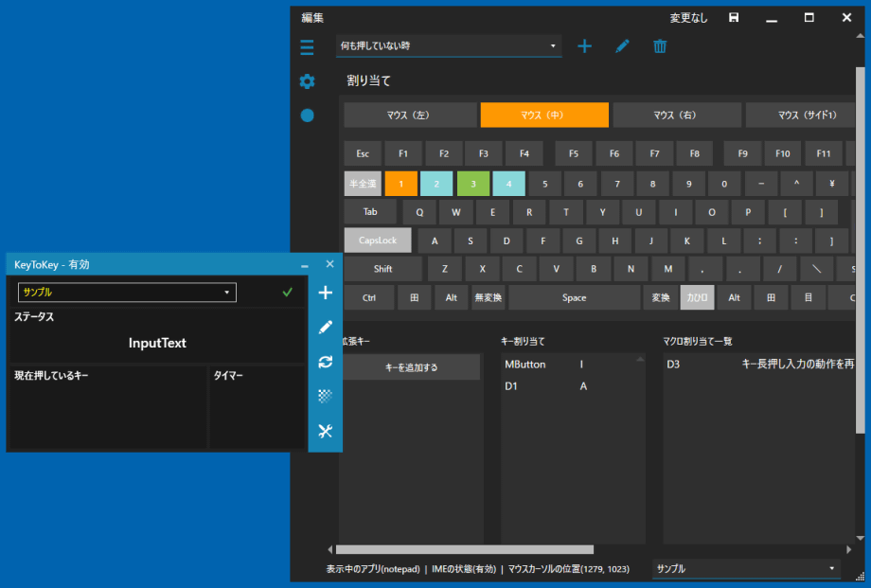Open サンプル dropdown in edit status bar
This screenshot has width=871, height=588.
pos(746,568)
